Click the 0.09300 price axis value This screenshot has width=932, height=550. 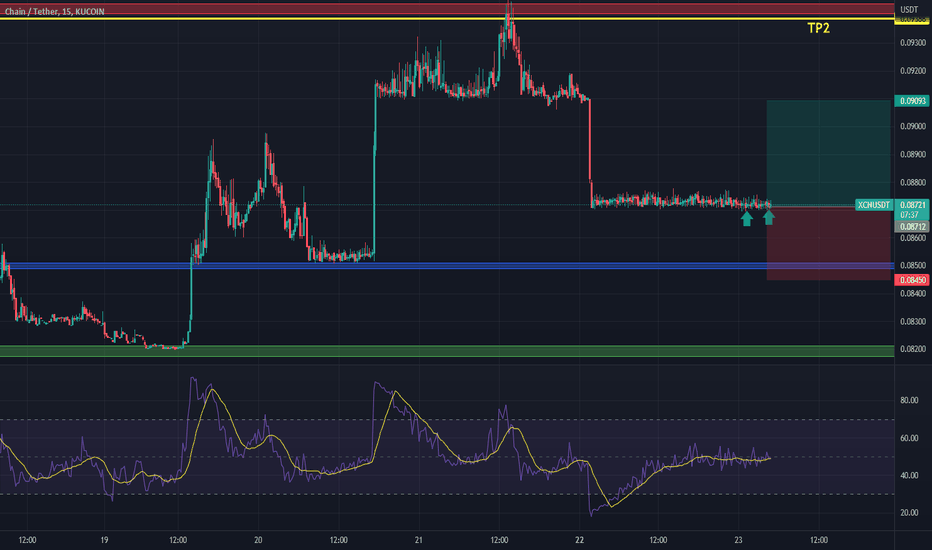(912, 43)
